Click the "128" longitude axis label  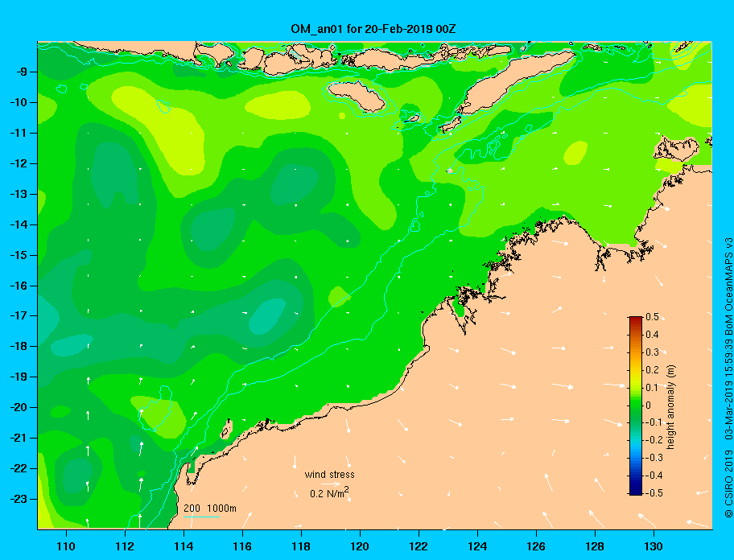(x=595, y=546)
